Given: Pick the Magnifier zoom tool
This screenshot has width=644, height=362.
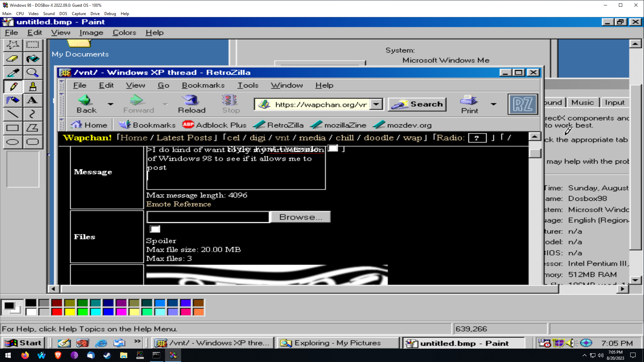Looking at the screenshot, I should tap(33, 73).
